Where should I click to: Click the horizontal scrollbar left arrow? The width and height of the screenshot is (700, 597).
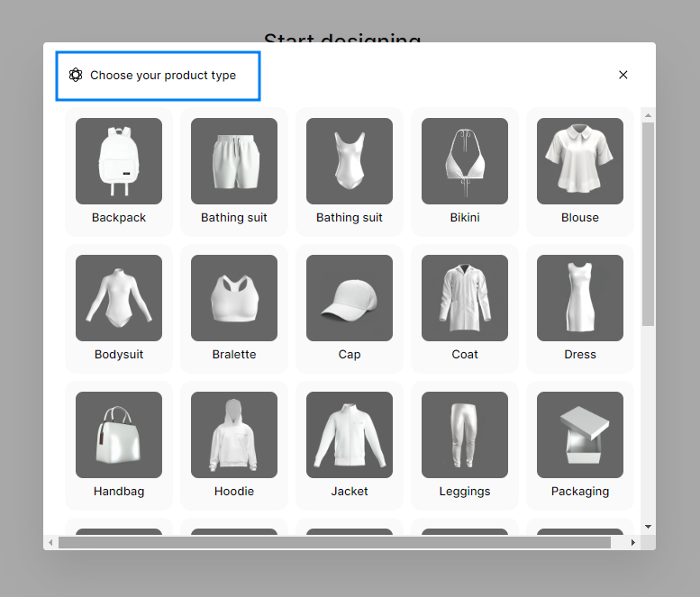click(50, 543)
